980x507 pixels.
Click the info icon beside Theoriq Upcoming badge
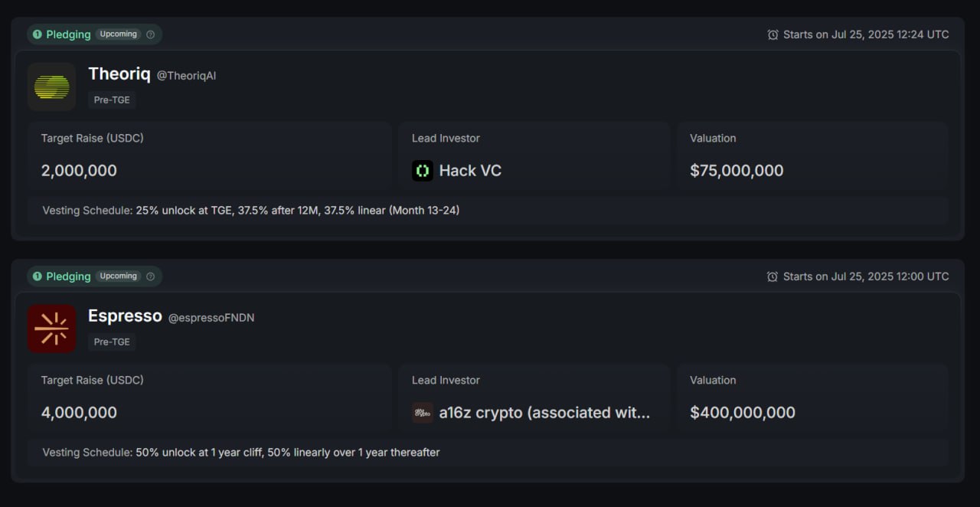point(150,34)
